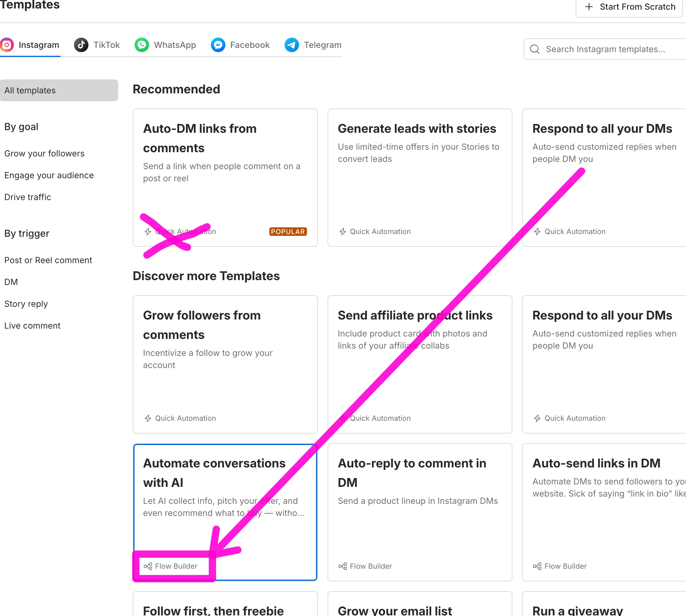The height and width of the screenshot is (616, 686).
Task: Filter by Grow your followers goal
Action: [44, 154]
